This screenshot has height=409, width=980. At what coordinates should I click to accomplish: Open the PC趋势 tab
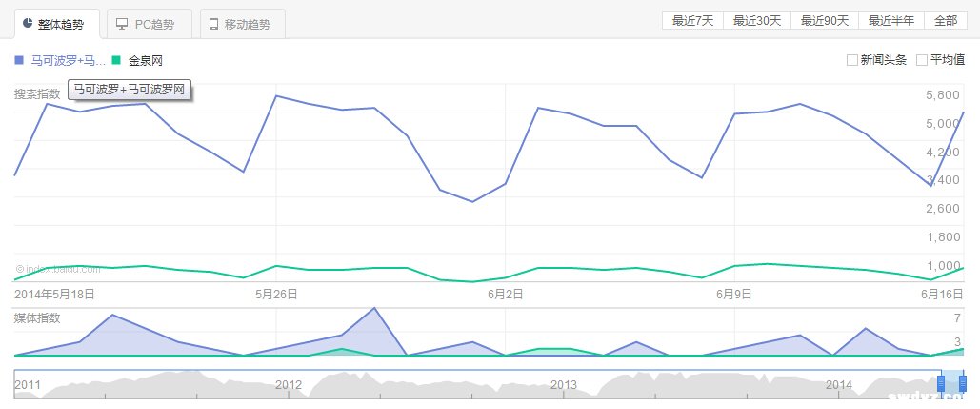(x=150, y=24)
